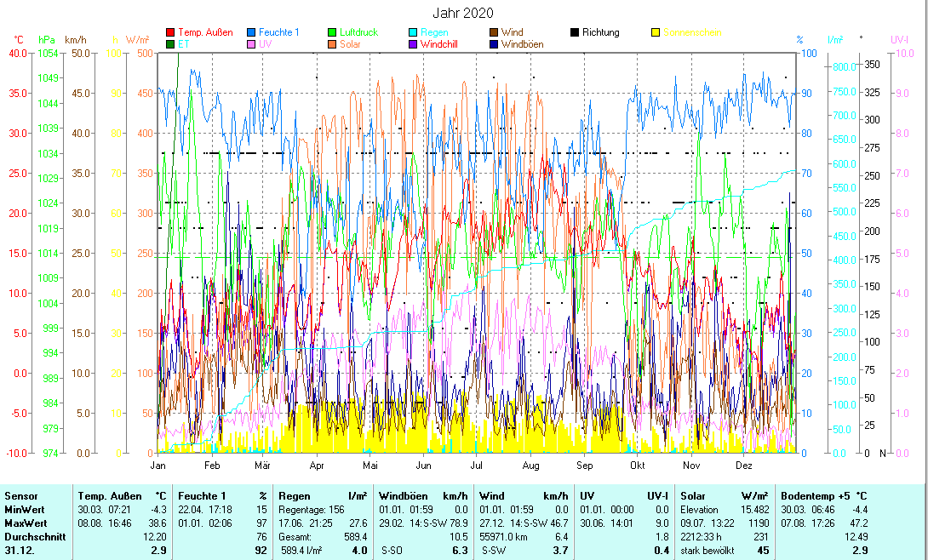Click the W/m² axis unit label at top left
This screenshot has height=560, width=928.
click(137, 40)
